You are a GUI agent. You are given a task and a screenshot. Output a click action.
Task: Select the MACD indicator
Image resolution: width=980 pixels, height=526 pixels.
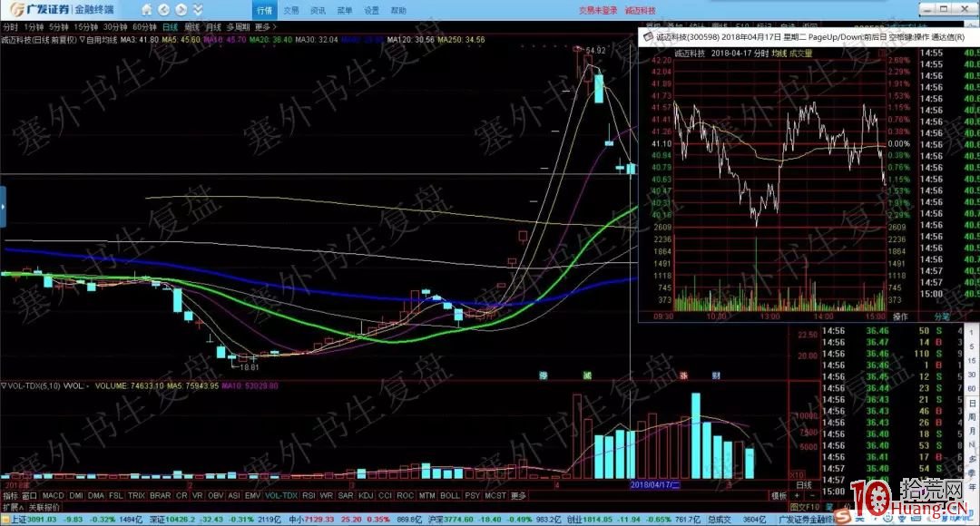(x=54, y=496)
